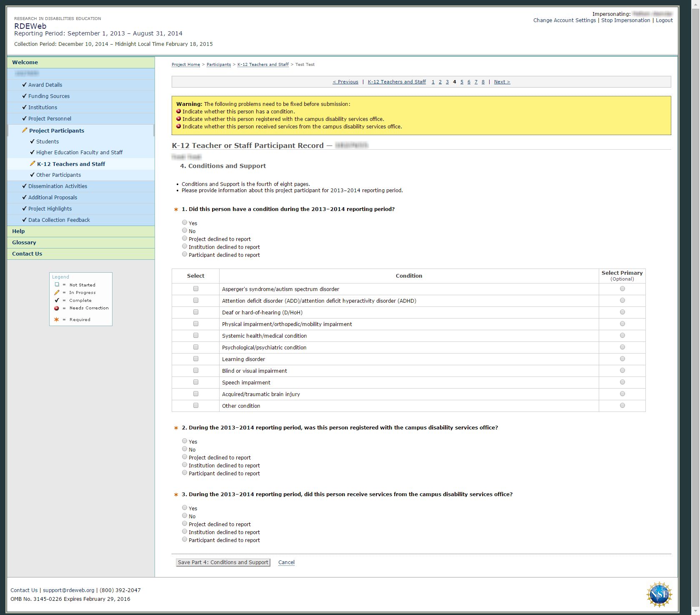The width and height of the screenshot is (700, 615).
Task: Open the Help section in the sidebar
Action: [18, 231]
